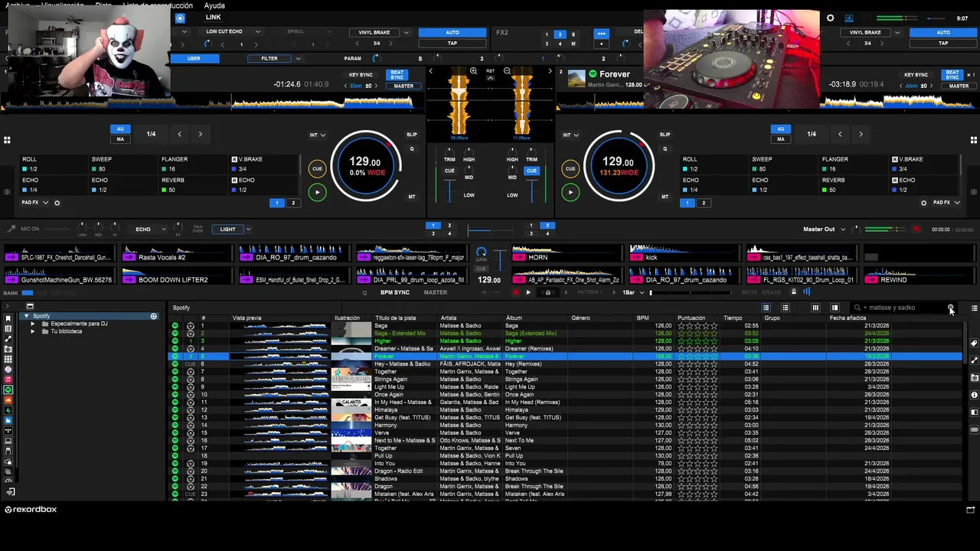Click left deck ROLL 1/2 pad

52,164
